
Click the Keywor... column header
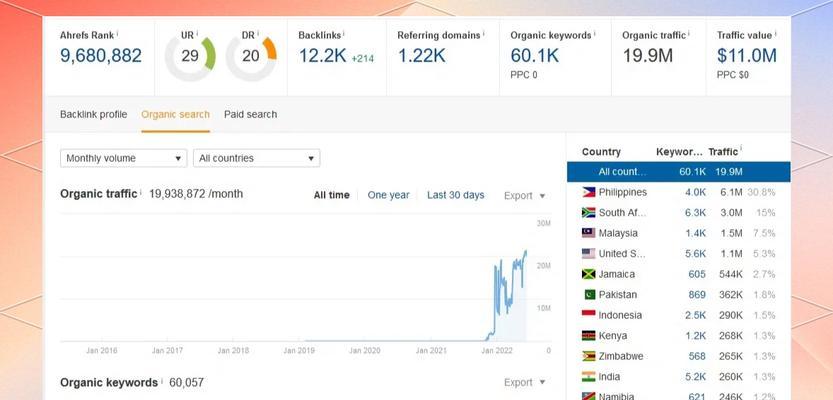coord(679,152)
